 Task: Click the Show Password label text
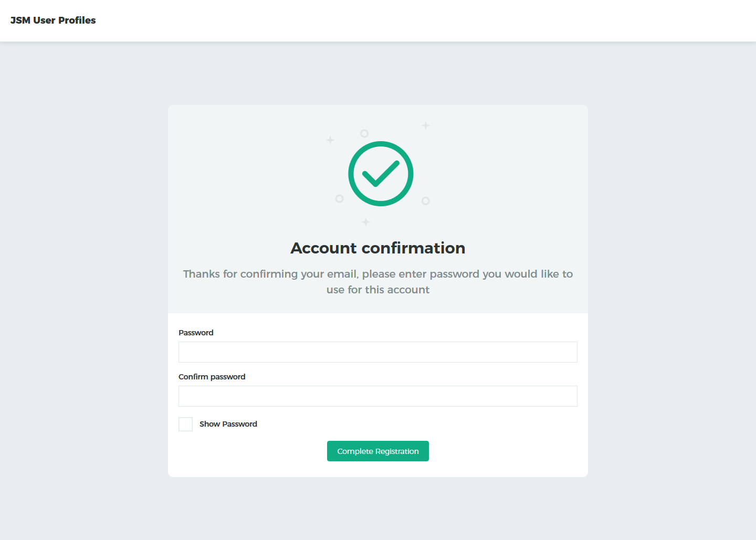coord(228,424)
